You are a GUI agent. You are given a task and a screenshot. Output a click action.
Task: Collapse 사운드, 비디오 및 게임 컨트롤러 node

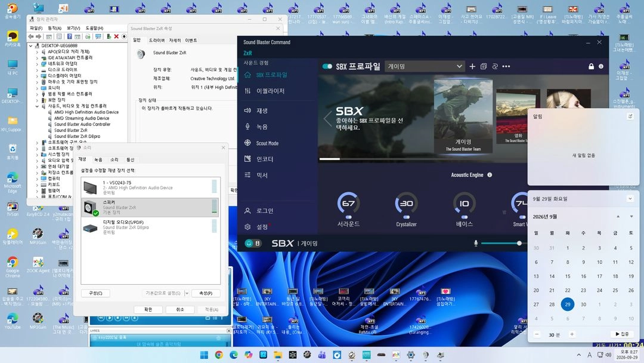37,106
